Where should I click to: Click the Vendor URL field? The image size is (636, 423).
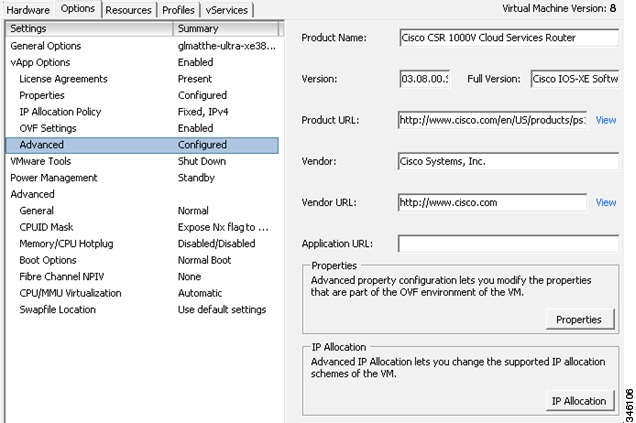pos(492,202)
